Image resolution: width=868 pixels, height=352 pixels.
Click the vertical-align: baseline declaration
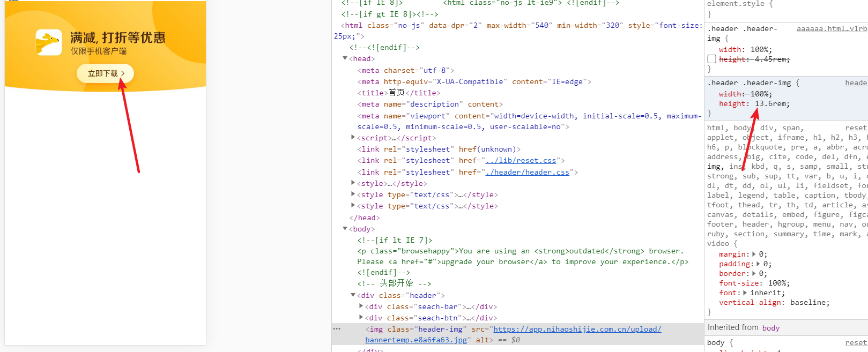[x=774, y=303]
